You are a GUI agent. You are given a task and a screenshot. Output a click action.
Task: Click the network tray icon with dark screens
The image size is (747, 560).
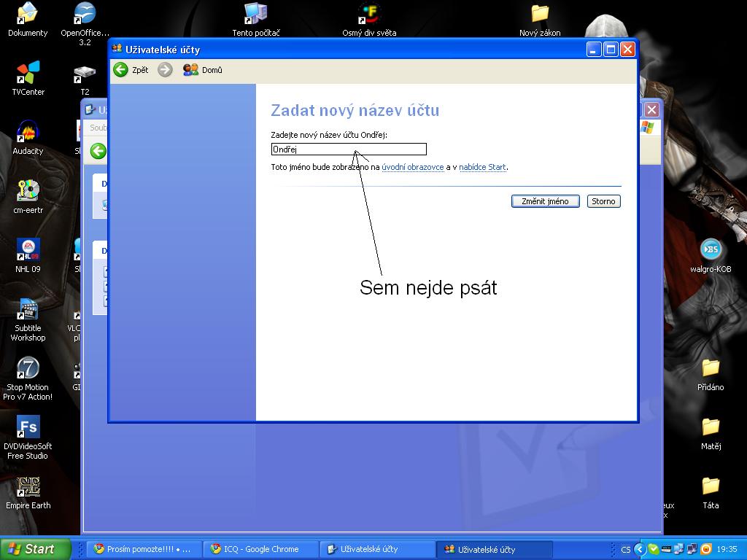click(692, 550)
